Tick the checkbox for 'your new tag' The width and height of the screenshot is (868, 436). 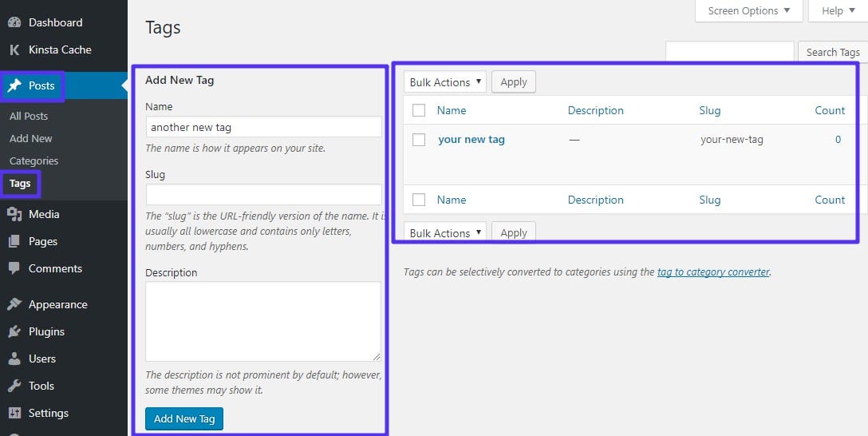click(419, 140)
